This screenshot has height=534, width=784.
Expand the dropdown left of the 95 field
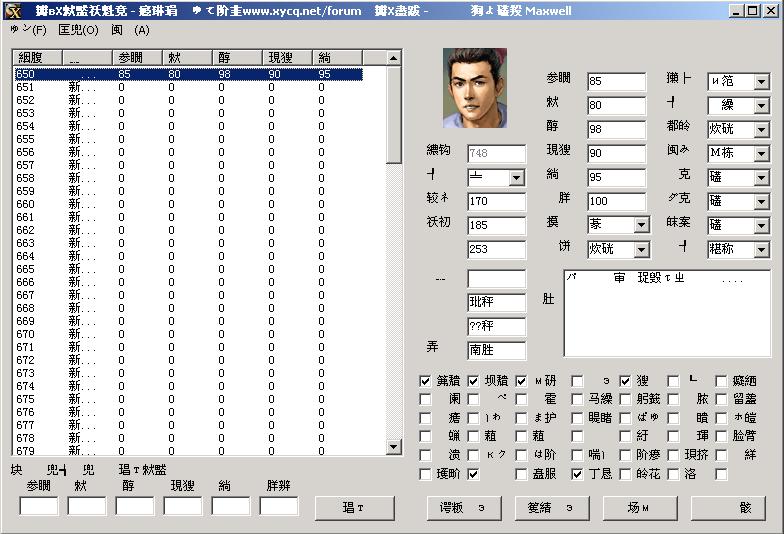point(516,177)
